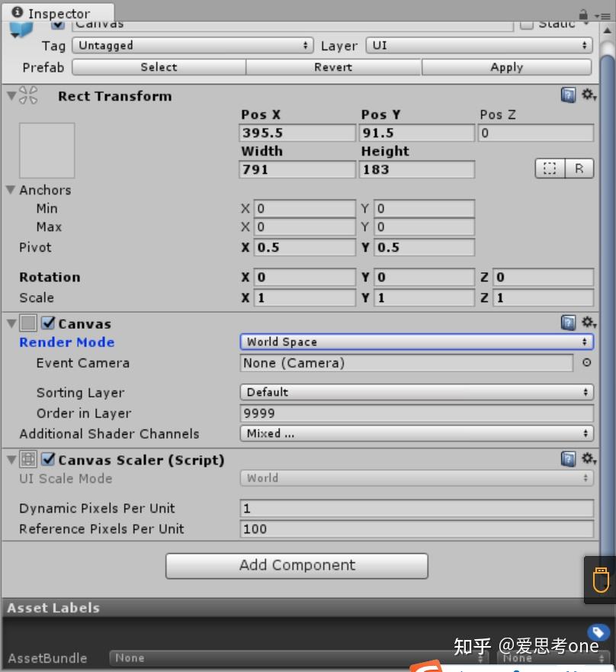
Task: Click the scrollbar up arrow
Action: click(x=607, y=31)
